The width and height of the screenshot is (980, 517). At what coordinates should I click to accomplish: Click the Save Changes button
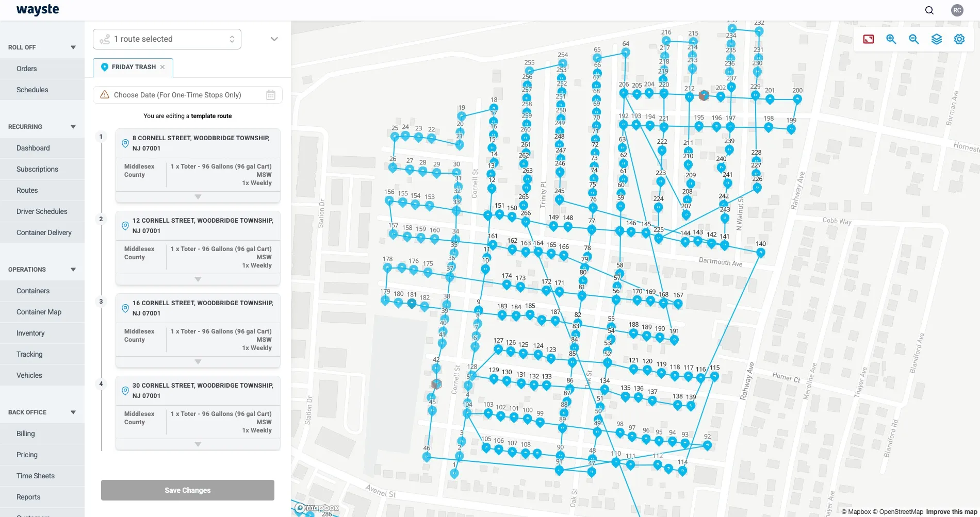[188, 490]
